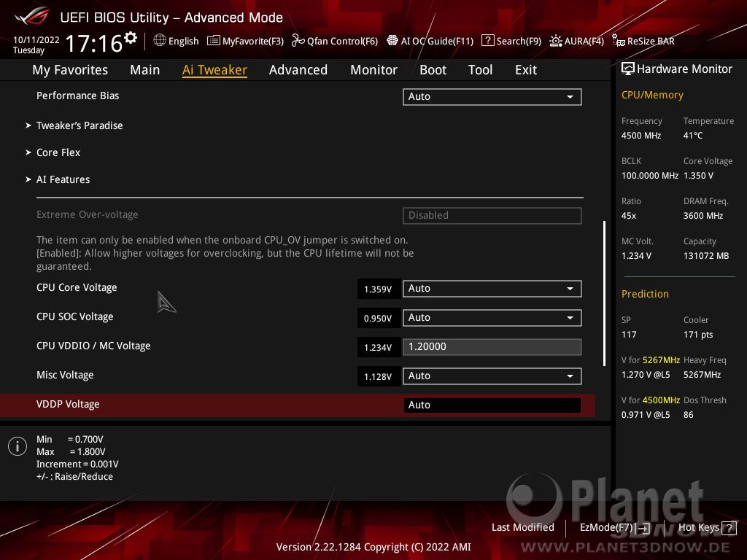Image resolution: width=747 pixels, height=560 pixels.
Task: Click the Prediction section heading
Action: [645, 295]
